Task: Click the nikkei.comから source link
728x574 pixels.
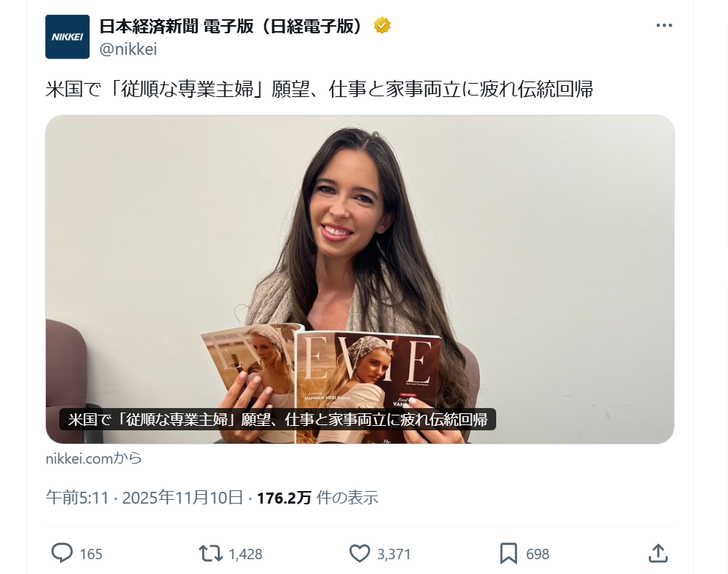Action: 94,458
